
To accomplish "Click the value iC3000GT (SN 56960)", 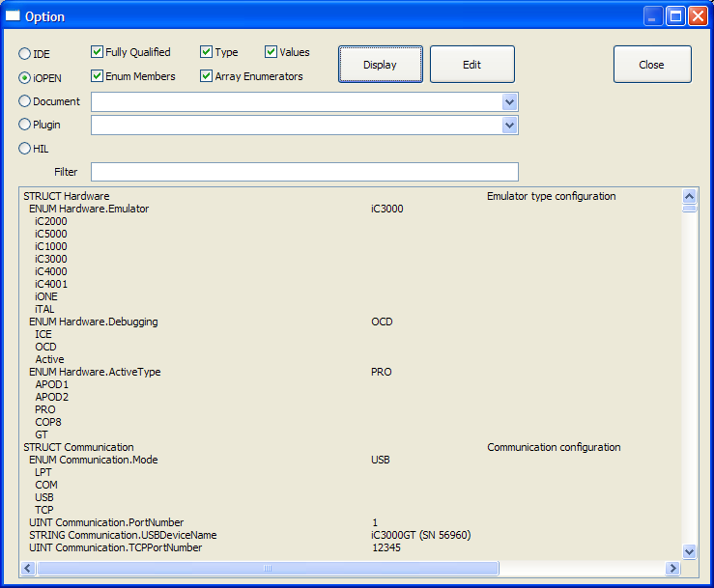I will tap(420, 535).
